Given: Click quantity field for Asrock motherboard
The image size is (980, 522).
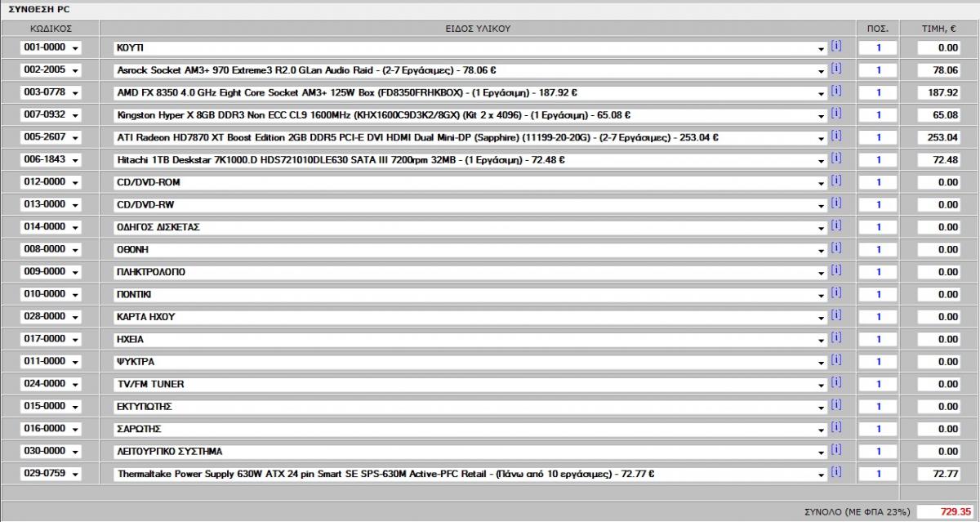Looking at the screenshot, I should (879, 70).
